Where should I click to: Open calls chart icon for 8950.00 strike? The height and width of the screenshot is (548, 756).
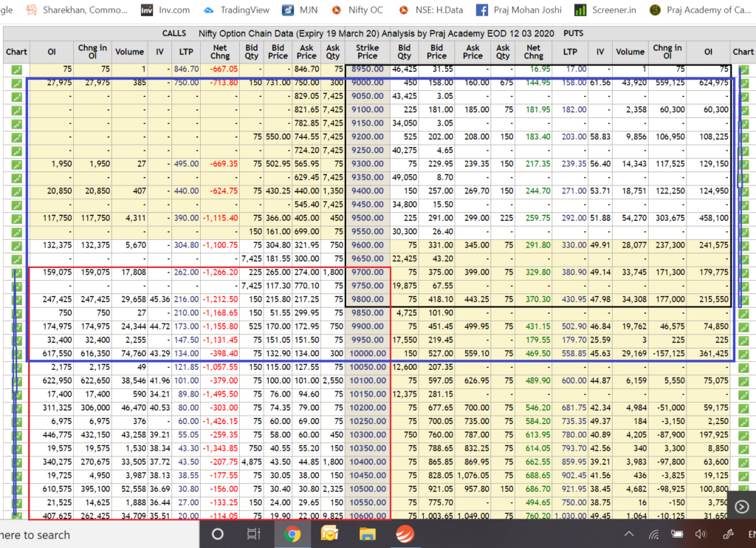[16, 69]
